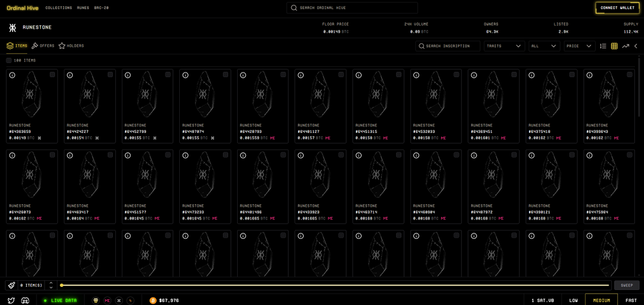Image resolution: width=644 pixels, height=305 pixels.
Task: Open info icon on Runestone #64487074
Action: pos(185,75)
